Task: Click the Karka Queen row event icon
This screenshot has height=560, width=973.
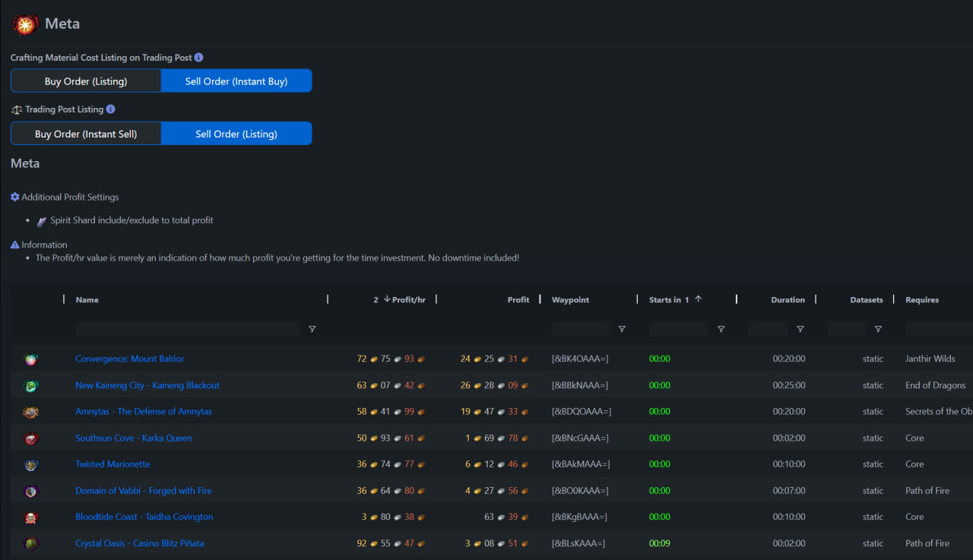Action: [x=30, y=438]
